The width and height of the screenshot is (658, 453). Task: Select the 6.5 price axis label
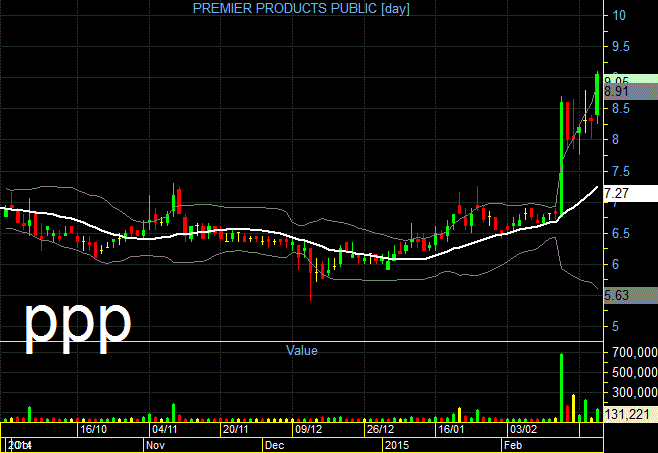[x=621, y=233]
